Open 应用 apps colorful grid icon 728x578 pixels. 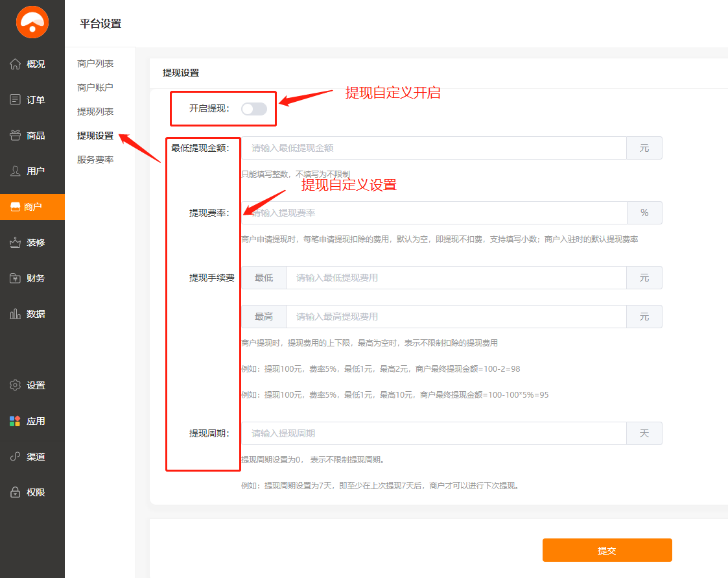click(x=16, y=421)
